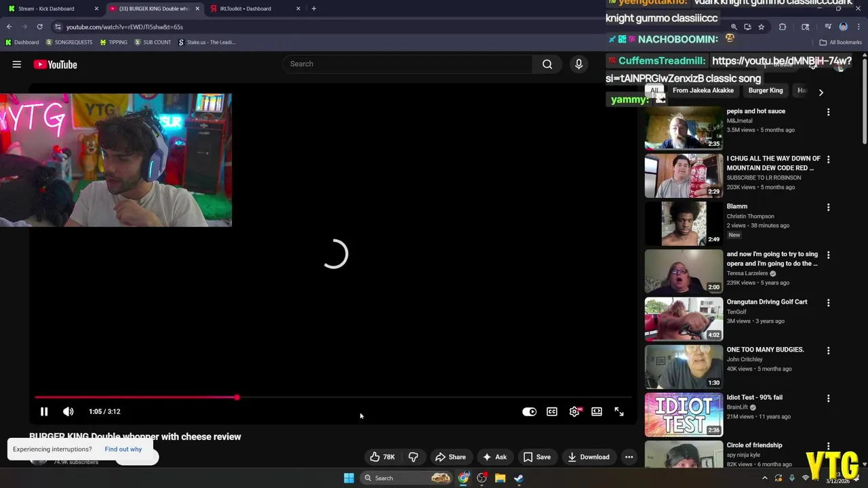Select the All filter chip
The width and height of the screenshot is (868, 488).
click(654, 90)
